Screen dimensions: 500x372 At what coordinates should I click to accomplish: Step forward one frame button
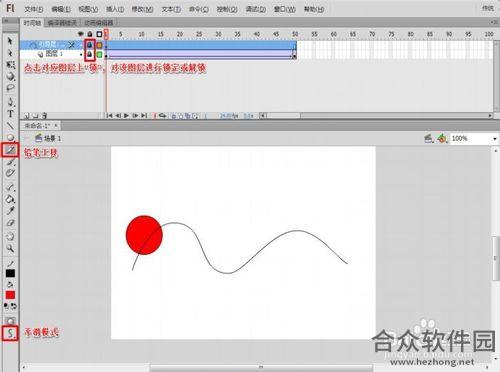[x=135, y=116]
